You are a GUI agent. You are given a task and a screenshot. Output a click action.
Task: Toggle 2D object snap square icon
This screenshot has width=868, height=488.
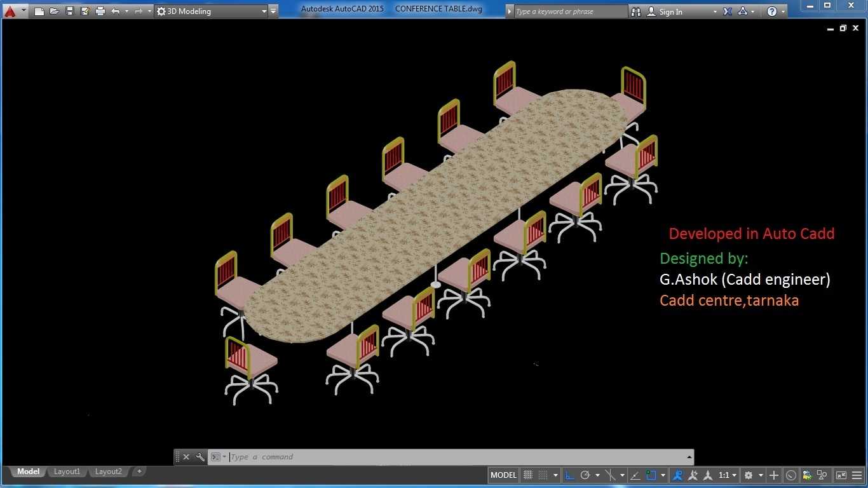coord(651,475)
